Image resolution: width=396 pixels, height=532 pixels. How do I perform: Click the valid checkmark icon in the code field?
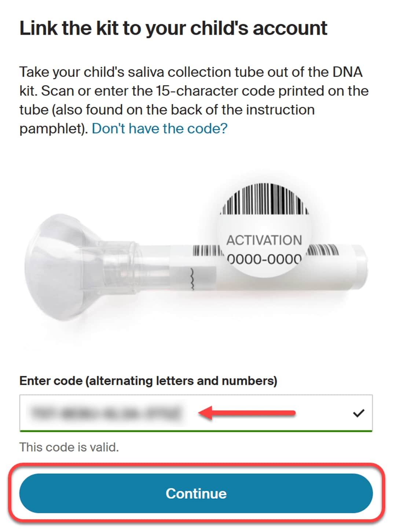pyautogui.click(x=358, y=413)
